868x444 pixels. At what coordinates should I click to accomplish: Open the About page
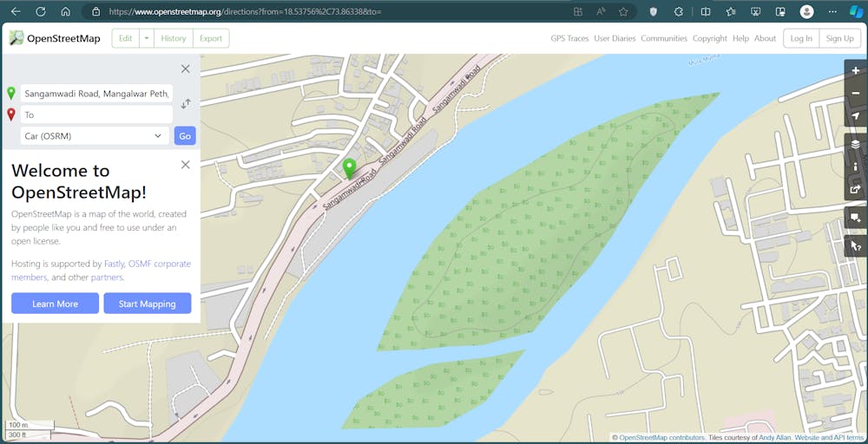pyautogui.click(x=765, y=38)
